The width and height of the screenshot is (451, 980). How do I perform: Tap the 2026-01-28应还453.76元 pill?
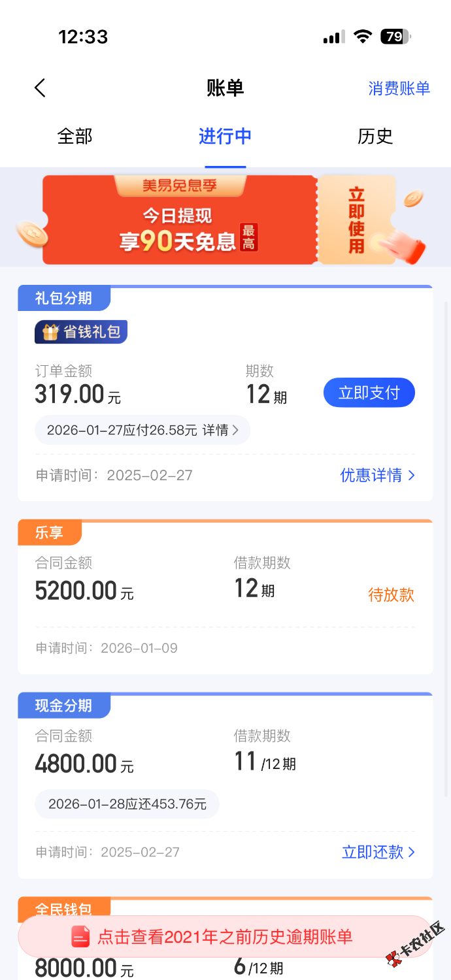click(x=127, y=804)
